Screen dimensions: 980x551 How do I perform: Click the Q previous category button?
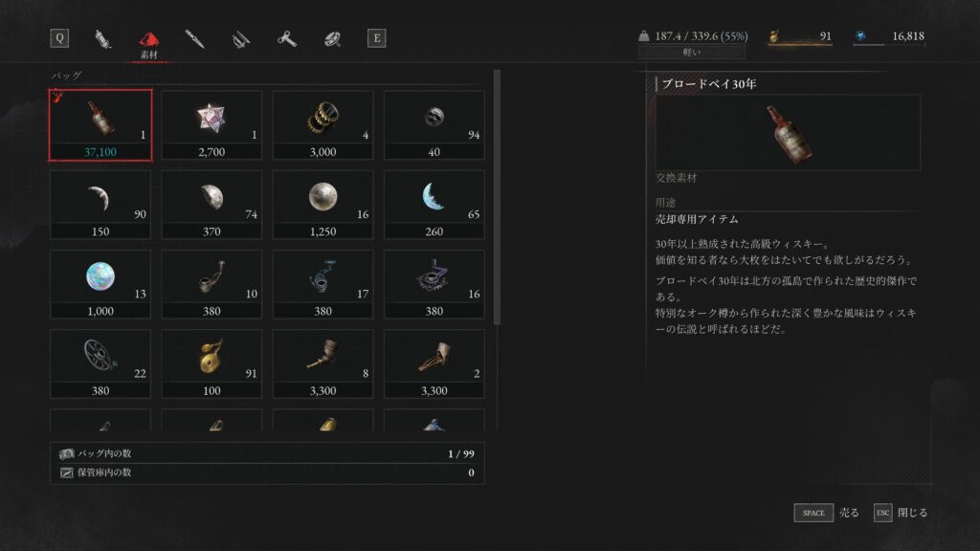pyautogui.click(x=59, y=38)
